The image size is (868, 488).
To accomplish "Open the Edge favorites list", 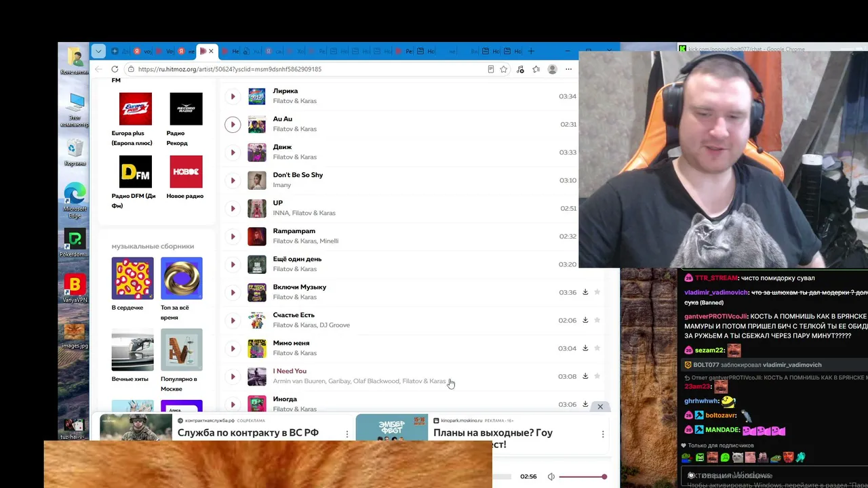I will tap(536, 69).
